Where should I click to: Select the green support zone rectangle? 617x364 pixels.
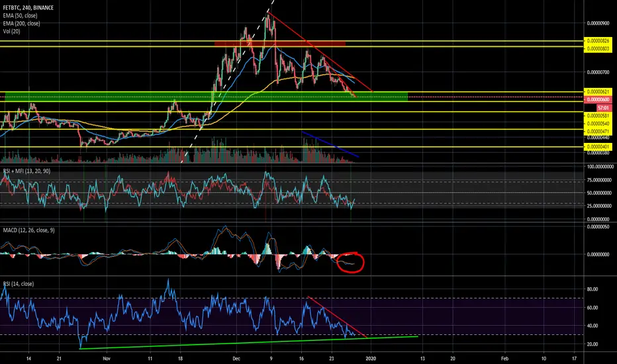tap(206, 97)
